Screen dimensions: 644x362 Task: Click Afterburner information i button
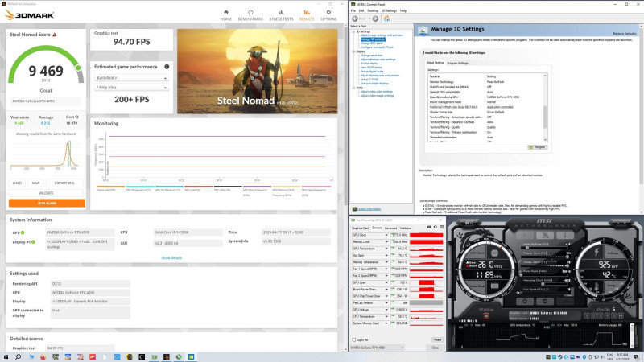[565, 235]
